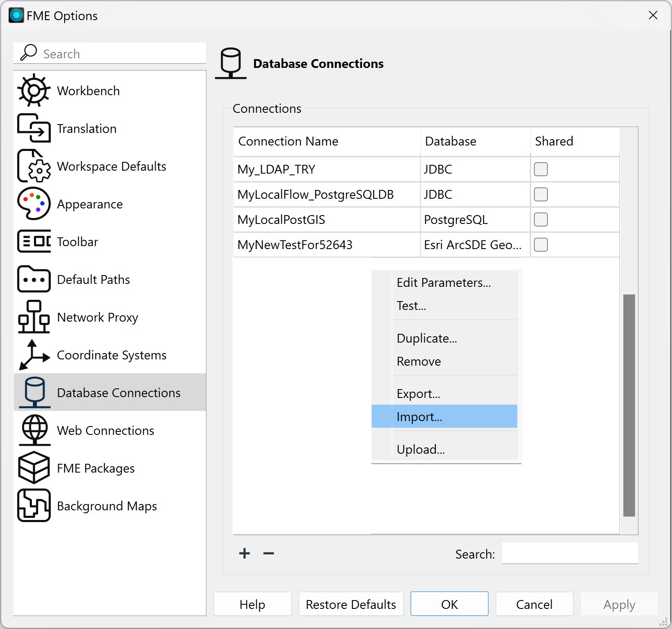This screenshot has height=629, width=672.
Task: Toggle Shared checkbox for My_LDAP_TRY
Action: click(x=541, y=169)
